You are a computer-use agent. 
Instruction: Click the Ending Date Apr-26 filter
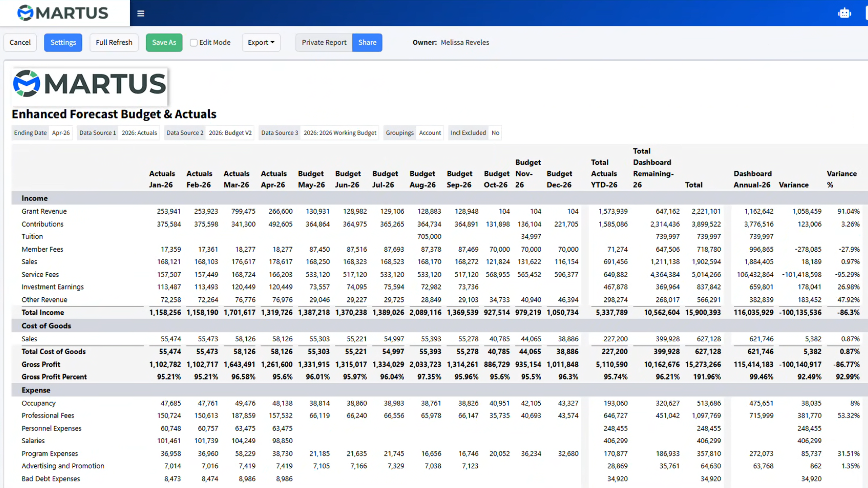coord(42,133)
